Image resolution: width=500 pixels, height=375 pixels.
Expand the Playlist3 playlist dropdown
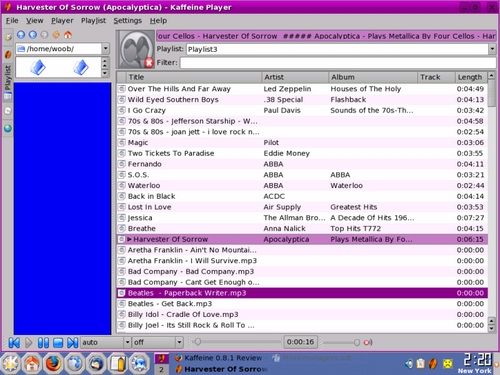tap(492, 49)
